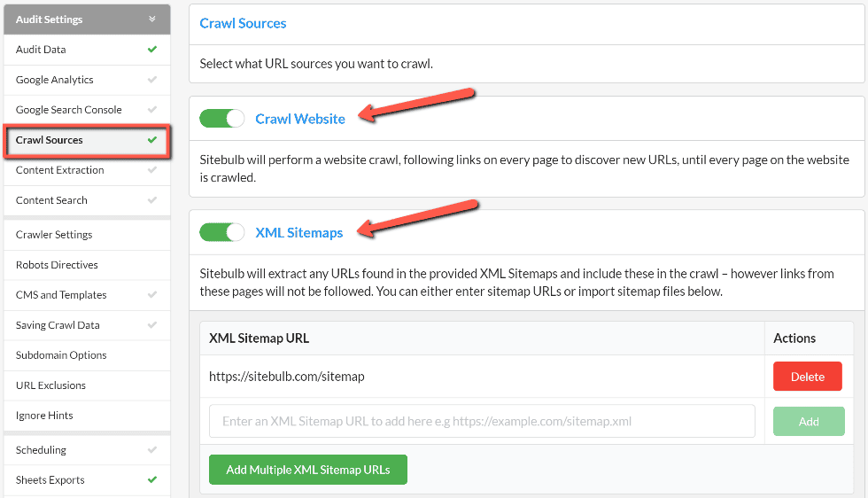This screenshot has width=868, height=498.
Task: Click the Actions column header
Action: coord(794,338)
